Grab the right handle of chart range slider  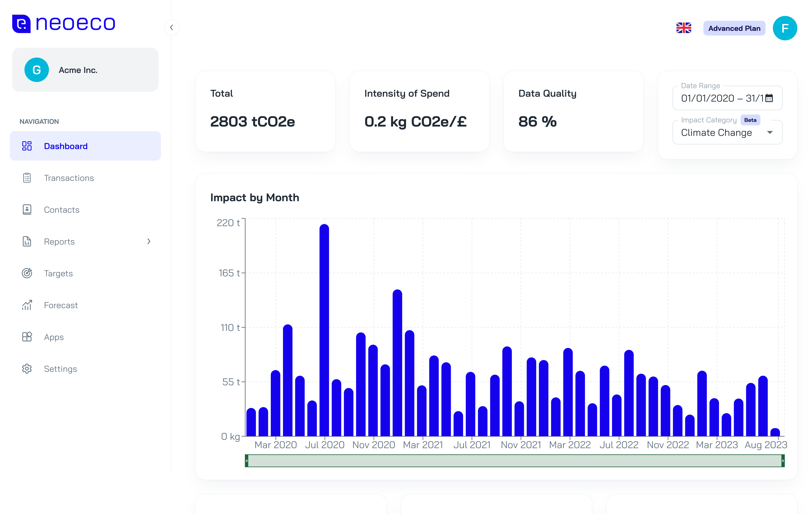(x=783, y=461)
